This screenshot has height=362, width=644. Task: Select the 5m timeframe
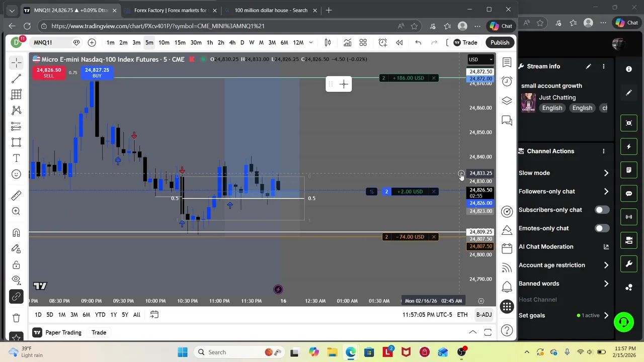pos(149,43)
